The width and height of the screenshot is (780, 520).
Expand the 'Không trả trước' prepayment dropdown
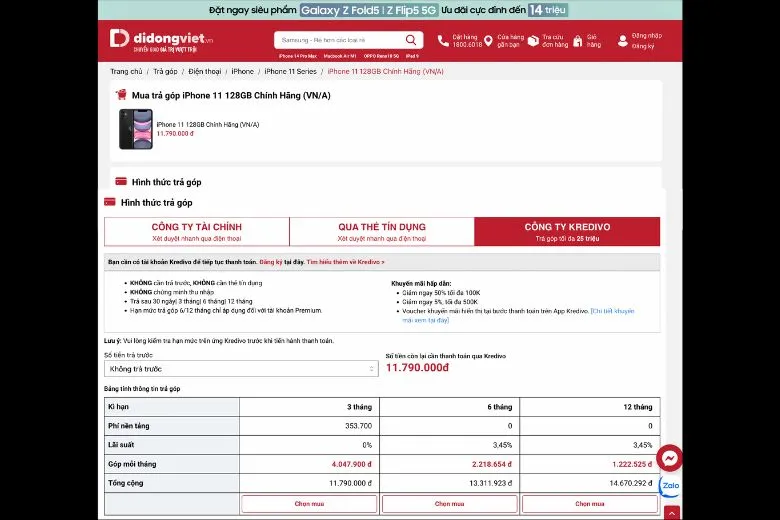[x=240, y=369]
